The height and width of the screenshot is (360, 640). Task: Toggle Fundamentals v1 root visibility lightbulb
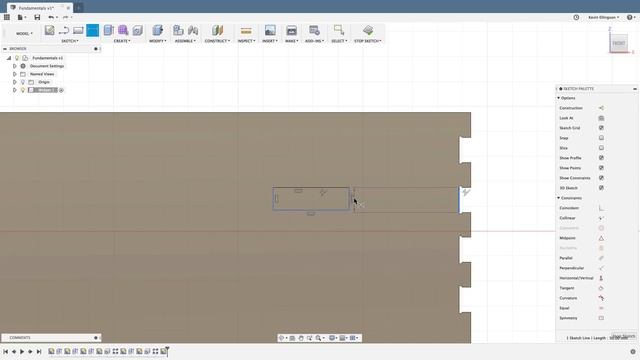(17, 58)
